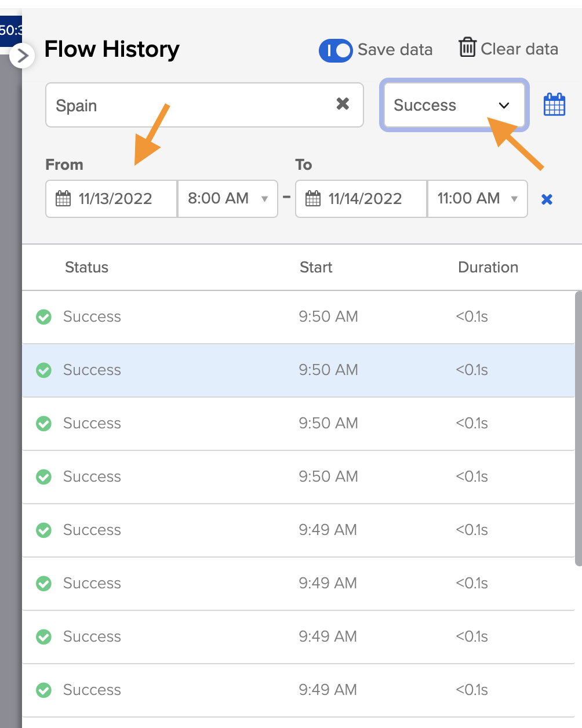Open the 8:00 AM start time dropdown
The image size is (582, 728).
(x=228, y=199)
